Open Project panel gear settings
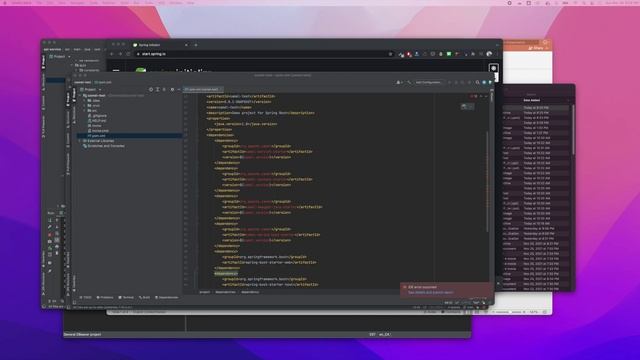Image resolution: width=640 pixels, height=360 pixels. click(172, 89)
